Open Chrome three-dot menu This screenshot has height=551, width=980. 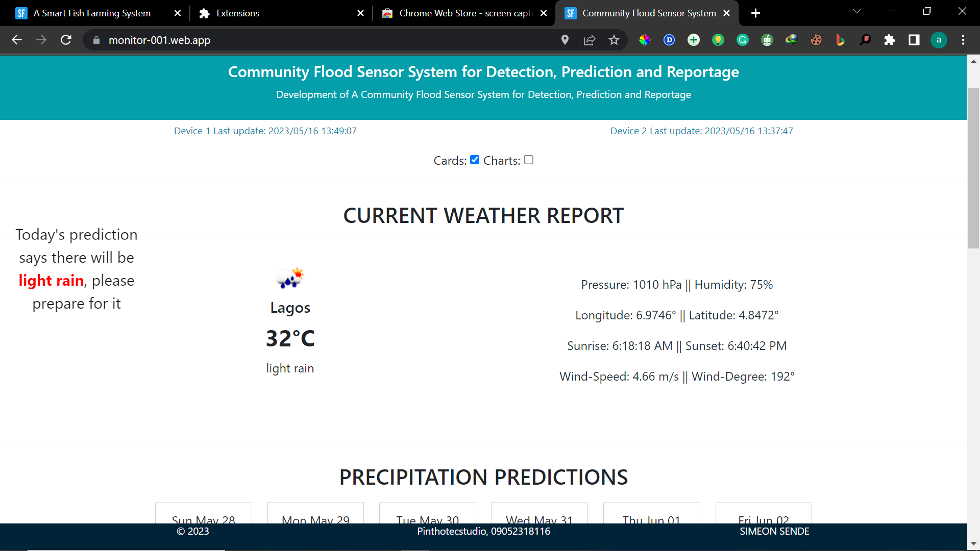tap(963, 40)
